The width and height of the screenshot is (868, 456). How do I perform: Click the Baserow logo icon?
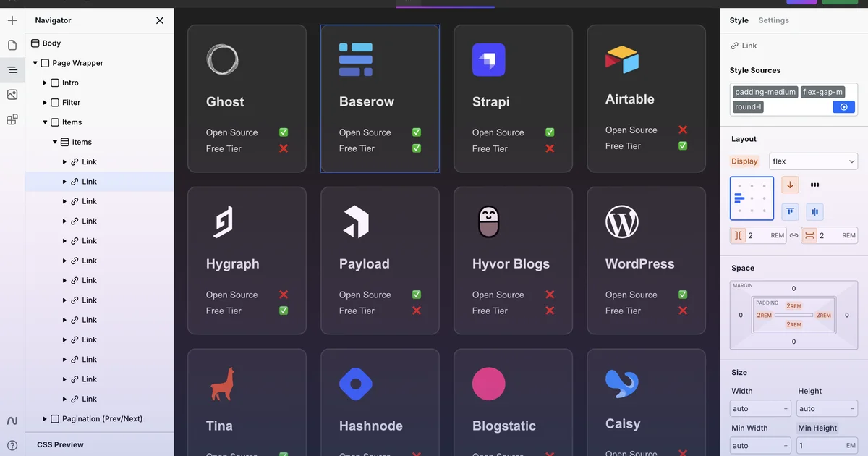tap(356, 59)
